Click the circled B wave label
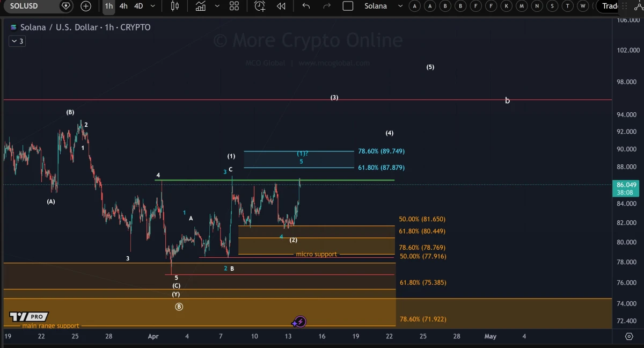Screen dimensions: 644x348 [179, 307]
